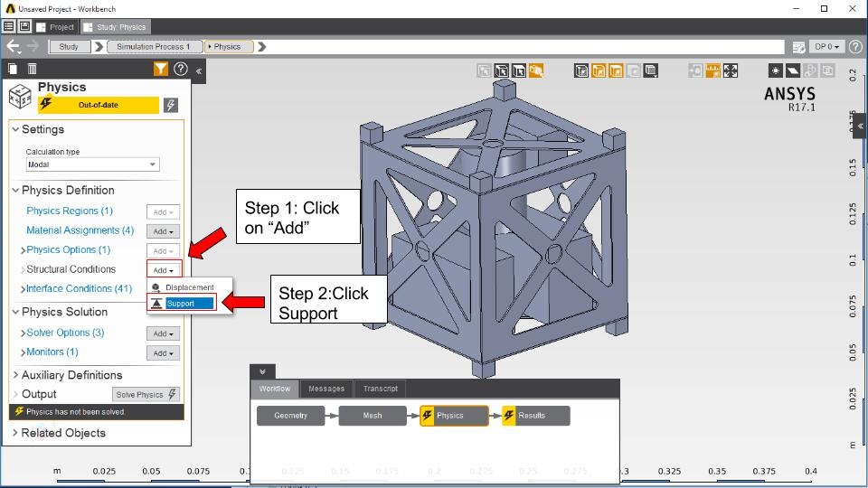
Task: Expand the Monitors (1) item
Action: pos(24,353)
